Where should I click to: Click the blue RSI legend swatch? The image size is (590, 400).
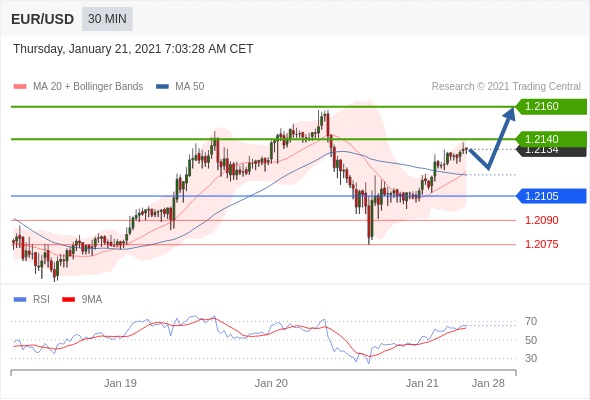point(20,300)
